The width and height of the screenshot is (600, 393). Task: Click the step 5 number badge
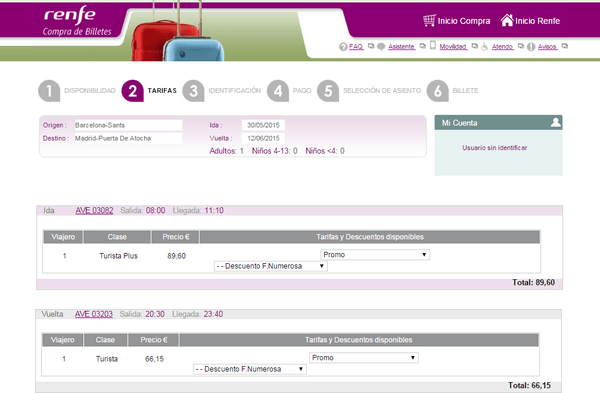[328, 91]
